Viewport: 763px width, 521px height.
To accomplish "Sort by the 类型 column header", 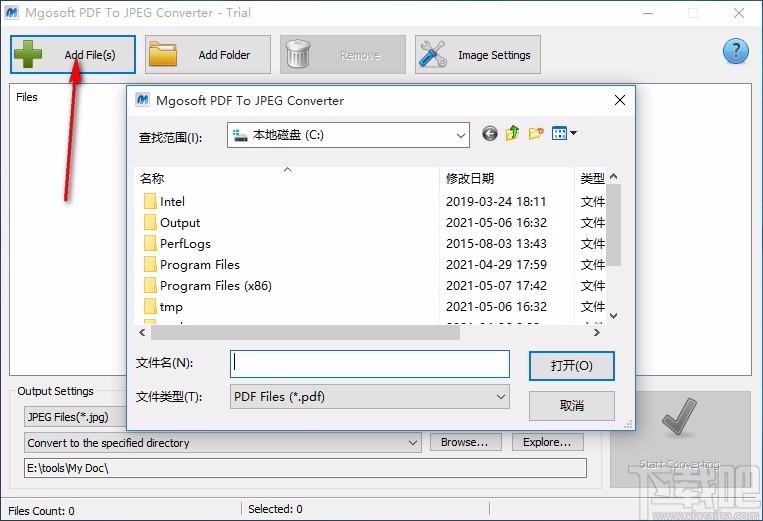I will [591, 179].
